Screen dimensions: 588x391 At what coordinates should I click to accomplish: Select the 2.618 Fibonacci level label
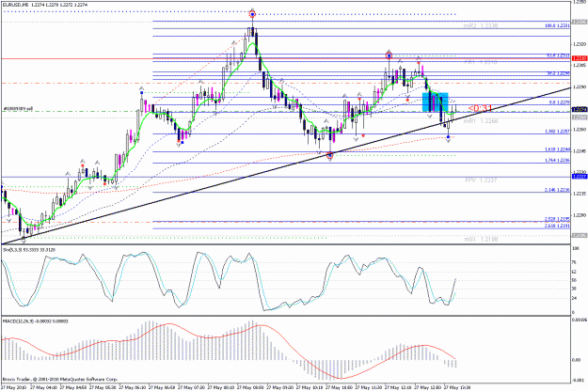tap(557, 226)
